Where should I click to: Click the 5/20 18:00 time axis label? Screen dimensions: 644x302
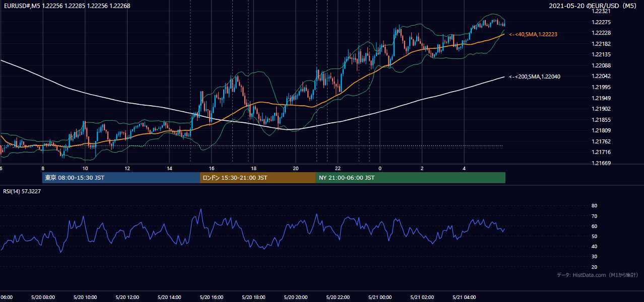[253, 297]
